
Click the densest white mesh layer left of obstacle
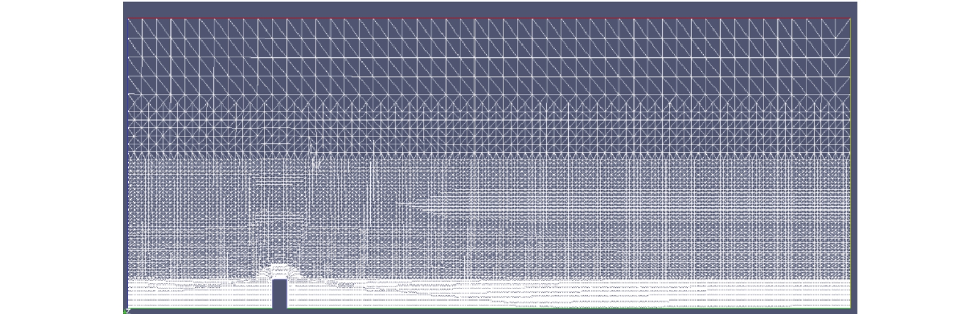(199, 293)
